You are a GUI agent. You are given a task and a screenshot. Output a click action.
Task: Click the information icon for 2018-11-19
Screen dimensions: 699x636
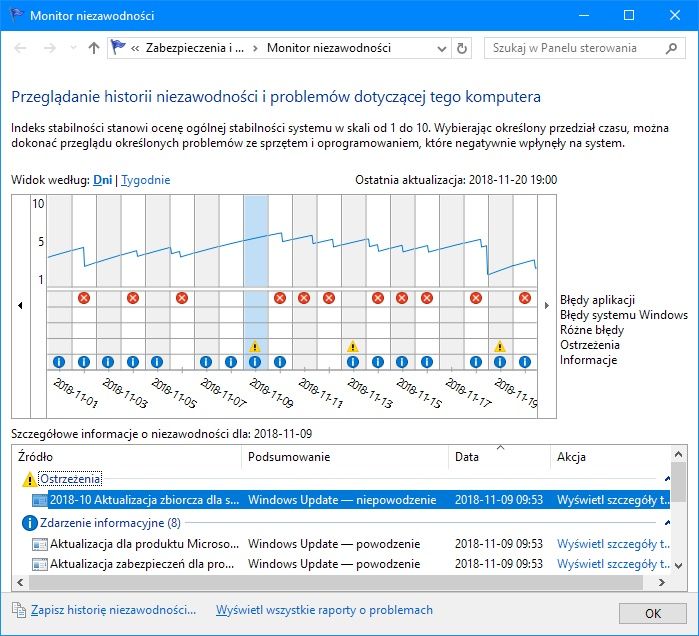click(x=500, y=362)
